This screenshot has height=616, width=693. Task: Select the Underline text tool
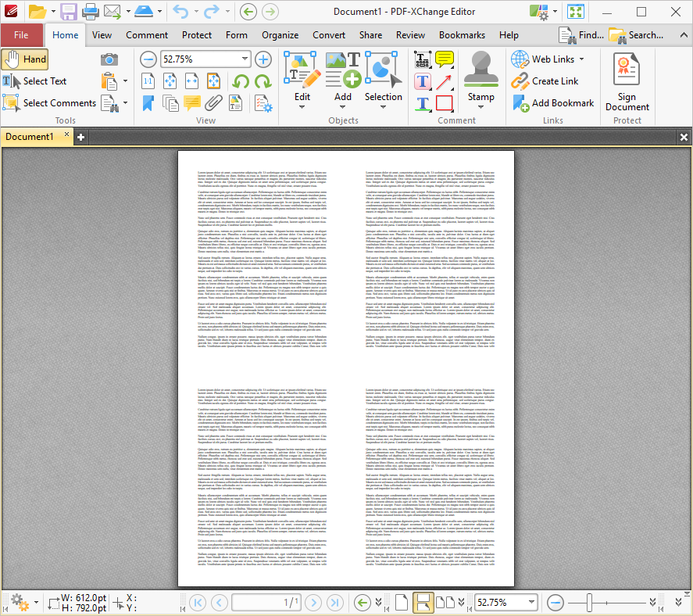423,103
